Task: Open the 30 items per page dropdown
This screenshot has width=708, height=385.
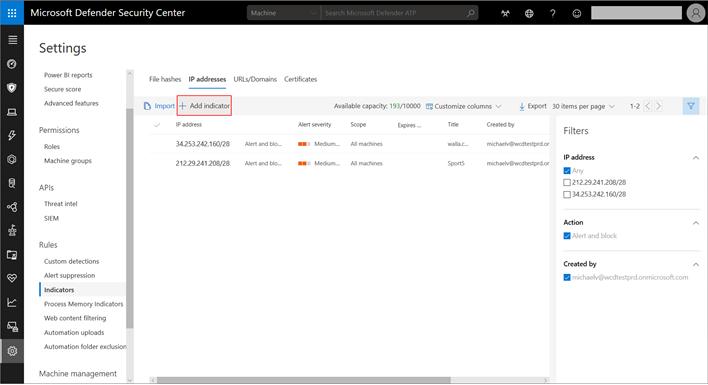Action: 583,106
